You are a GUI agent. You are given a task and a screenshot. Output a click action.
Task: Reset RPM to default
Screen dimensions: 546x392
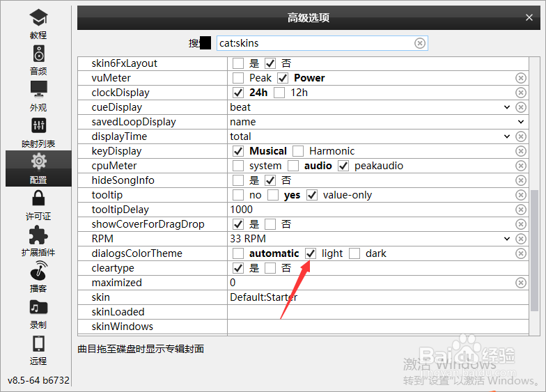[521, 239]
